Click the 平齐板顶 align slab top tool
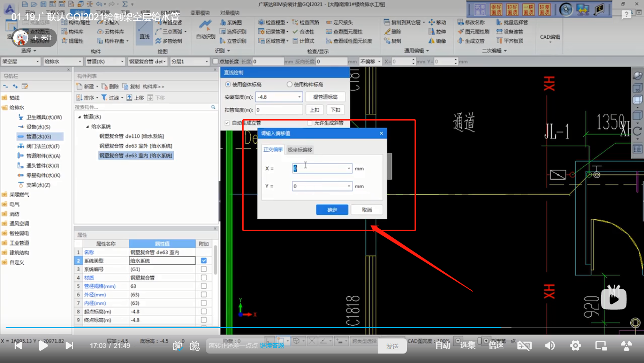 click(x=510, y=41)
